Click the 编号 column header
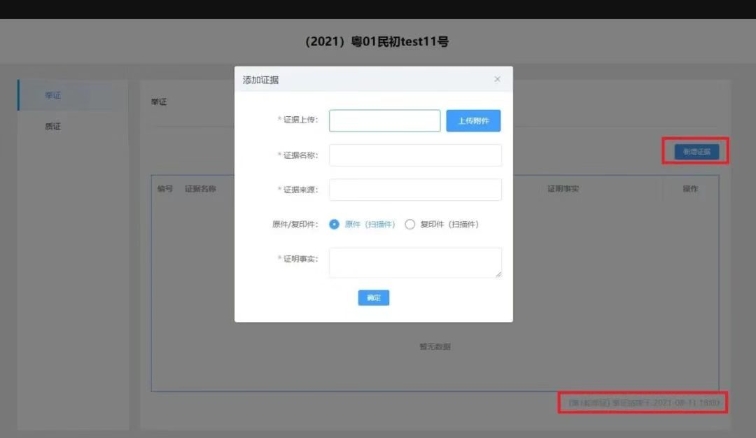The image size is (756, 438). coord(165,188)
